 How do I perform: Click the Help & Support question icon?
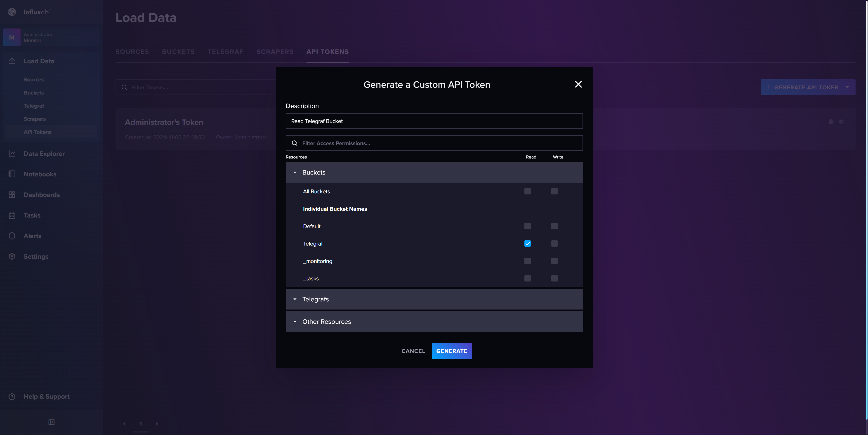12,397
